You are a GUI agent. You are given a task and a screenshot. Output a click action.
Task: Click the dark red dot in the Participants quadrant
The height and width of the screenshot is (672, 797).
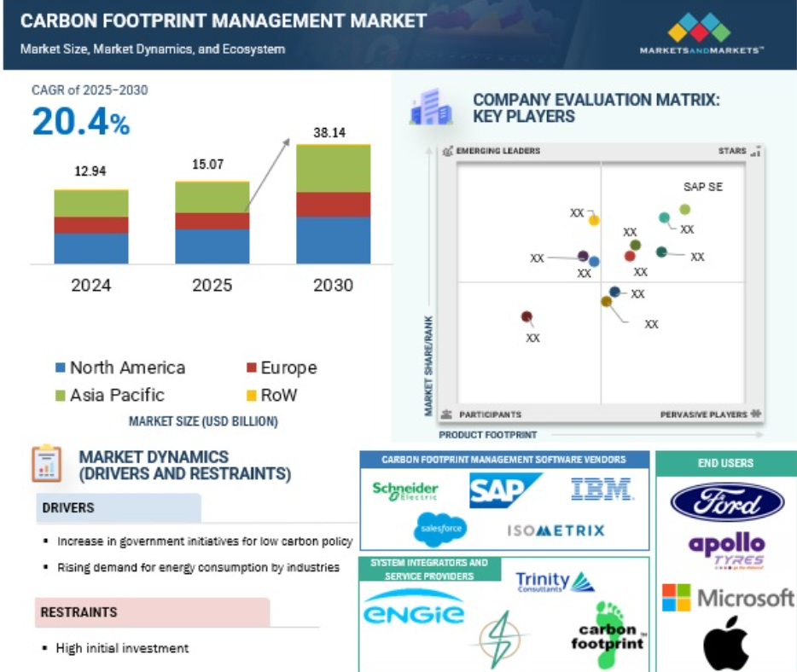526,316
